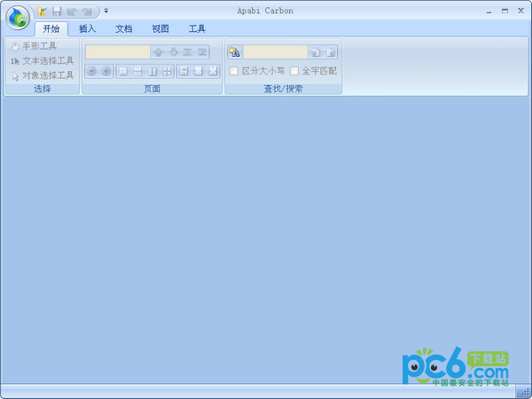This screenshot has height=399, width=532.
Task: Jump to last page icon
Action: tap(202, 52)
